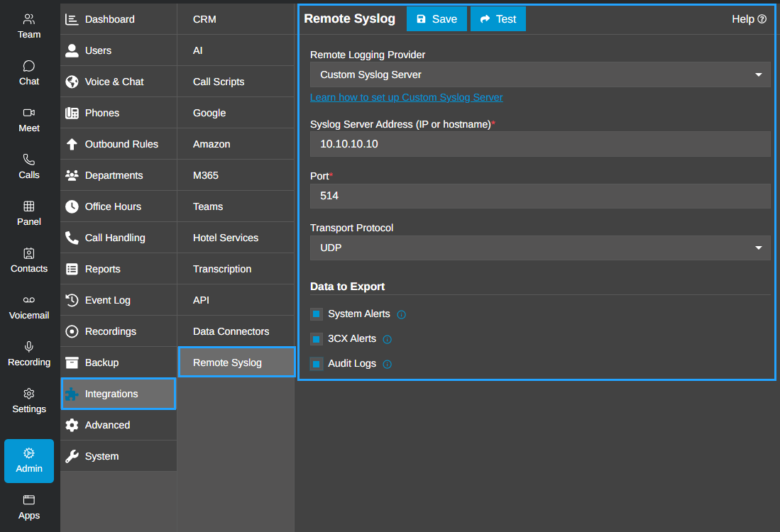Click the Voice & Chat globe icon
The height and width of the screenshot is (532, 780).
point(72,82)
